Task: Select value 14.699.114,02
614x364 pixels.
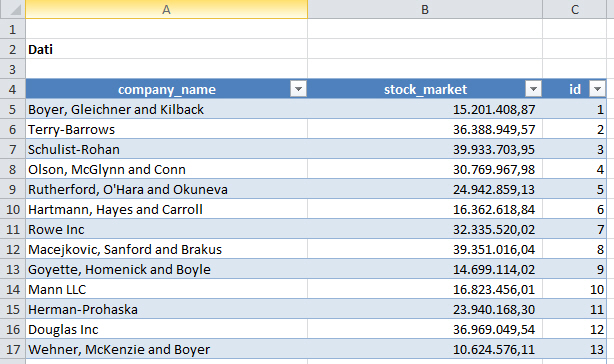Action: click(x=425, y=269)
